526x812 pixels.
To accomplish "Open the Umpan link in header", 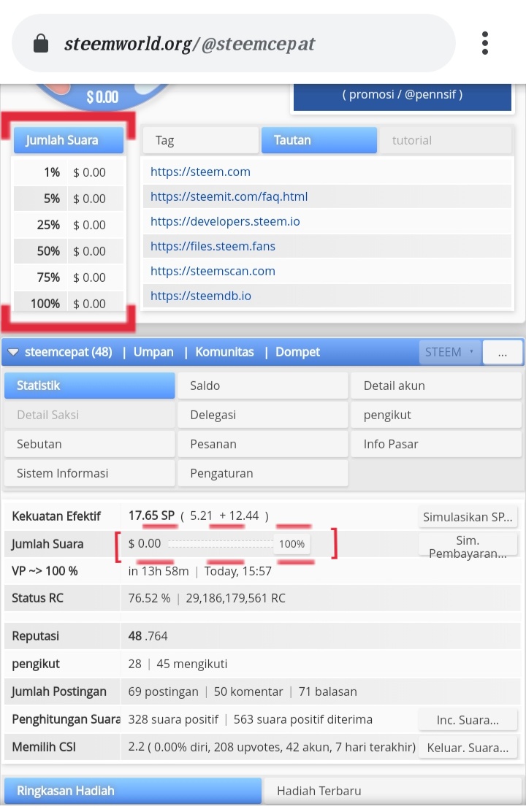I will [x=153, y=352].
